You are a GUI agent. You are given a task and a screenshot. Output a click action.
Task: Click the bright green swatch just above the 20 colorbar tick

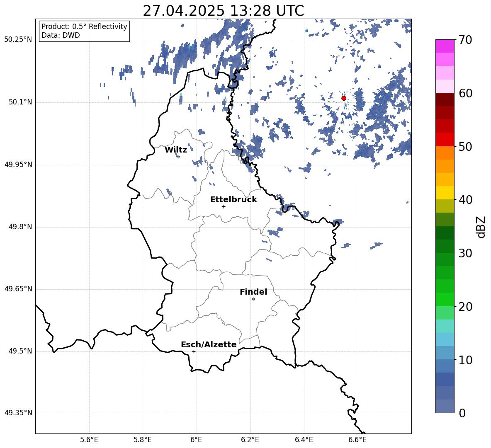point(445,299)
